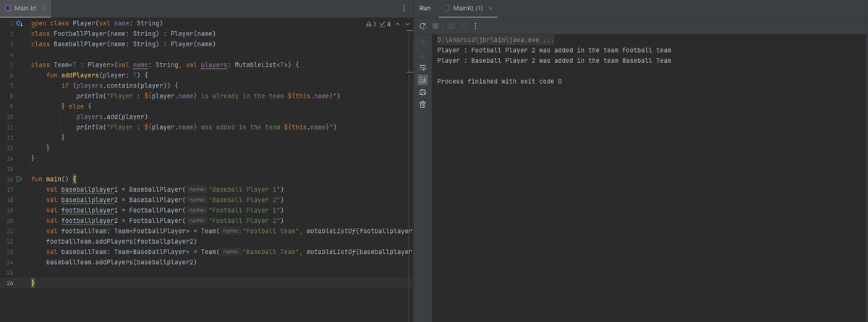The image size is (868, 322).
Task: Click the Football Player 2 output line
Action: [554, 50]
